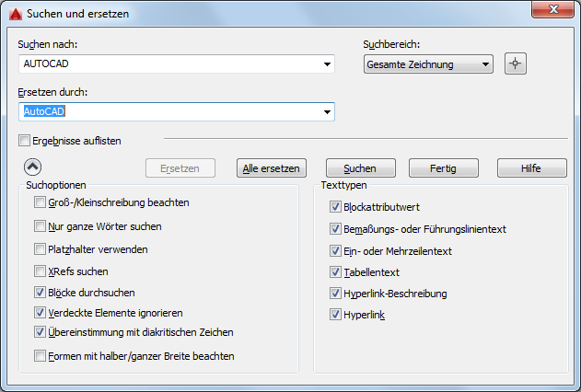
Task: Enable Ergebnisse auflisten checkbox
Action: (25, 141)
